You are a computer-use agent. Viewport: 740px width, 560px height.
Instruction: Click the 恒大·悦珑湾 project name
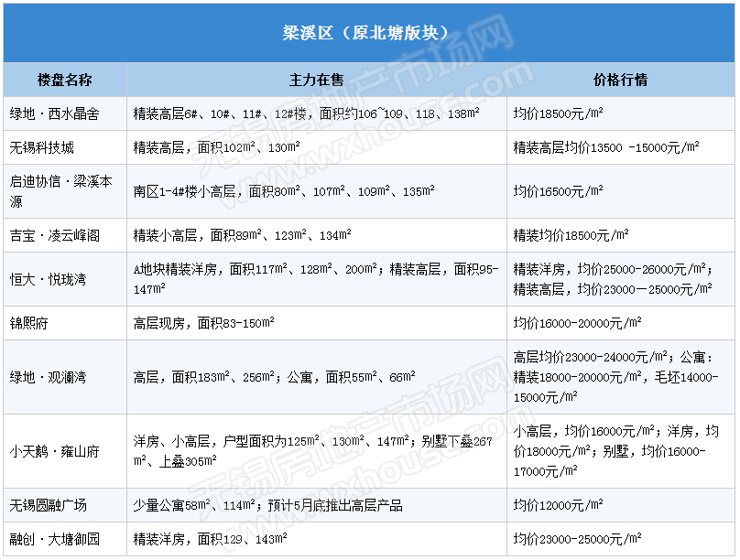(49, 279)
